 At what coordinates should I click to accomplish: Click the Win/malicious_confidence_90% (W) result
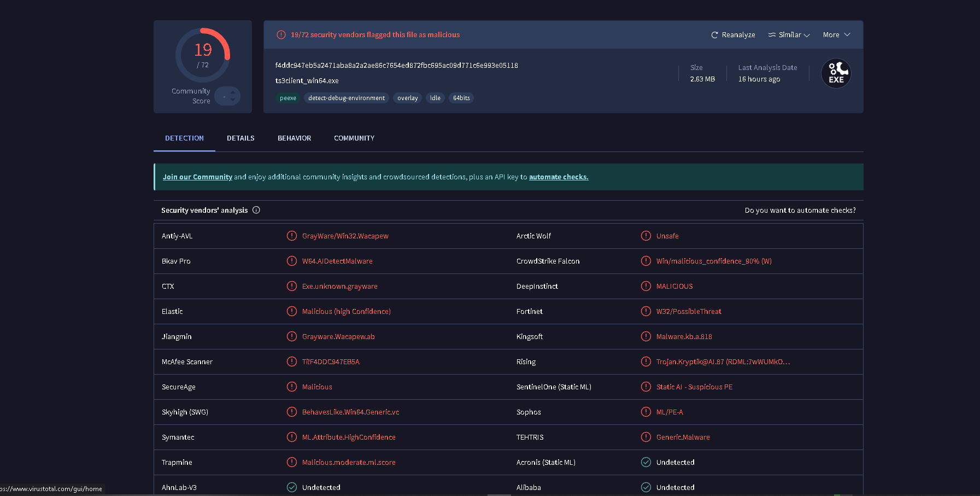point(714,261)
